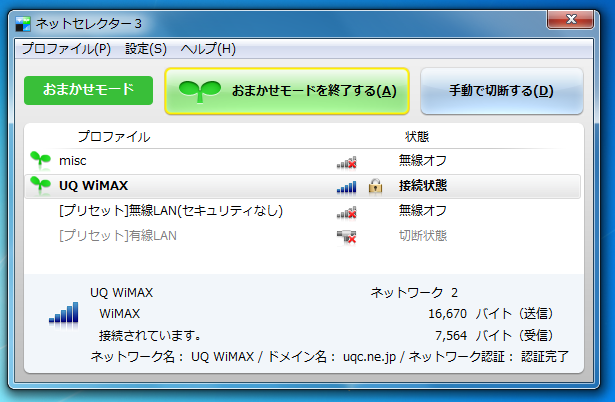Close the ネットセレクター 3 window
This screenshot has height=402, width=615.
(x=586, y=22)
